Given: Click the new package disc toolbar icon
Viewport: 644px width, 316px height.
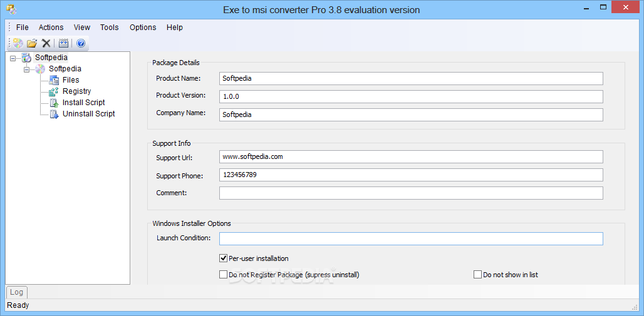Looking at the screenshot, I should (x=18, y=43).
